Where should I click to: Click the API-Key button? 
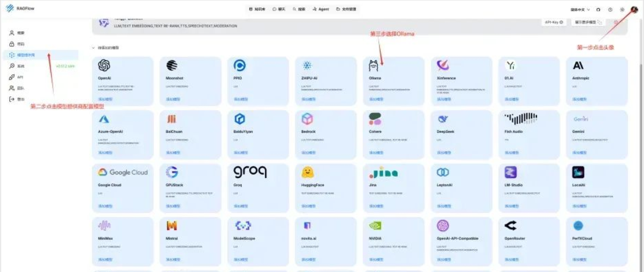[553, 22]
